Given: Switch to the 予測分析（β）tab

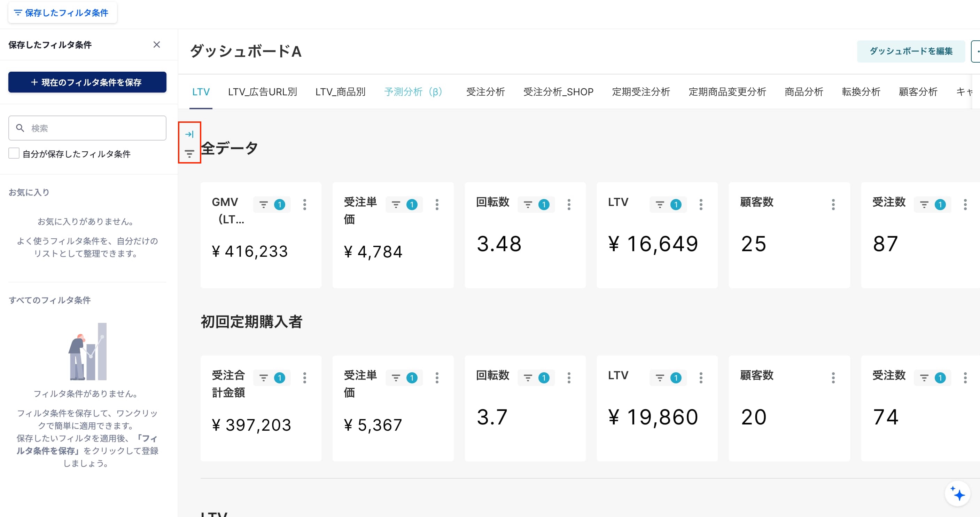Looking at the screenshot, I should pyautogui.click(x=413, y=92).
